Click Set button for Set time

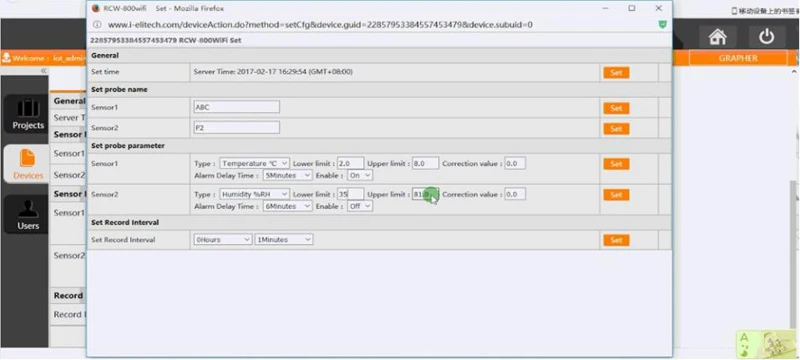pyautogui.click(x=616, y=72)
